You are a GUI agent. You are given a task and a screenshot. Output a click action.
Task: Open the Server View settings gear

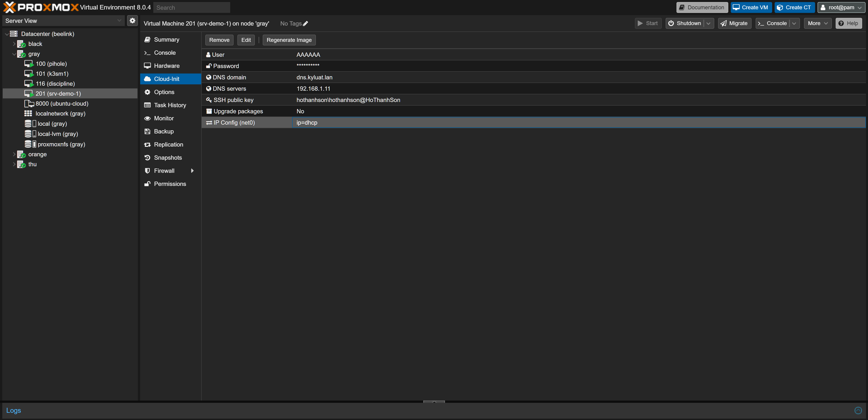click(x=132, y=21)
